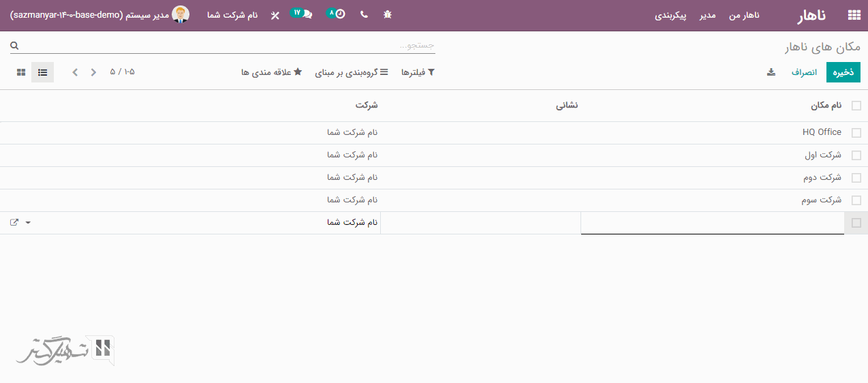Viewport: 868px width, 383px height.
Task: Open the phone call icon
Action: 364,14
